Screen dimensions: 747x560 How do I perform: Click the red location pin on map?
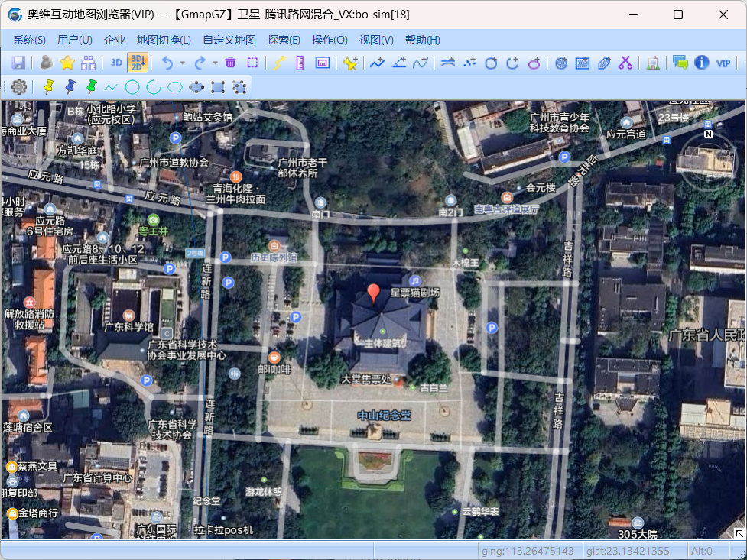tap(373, 293)
